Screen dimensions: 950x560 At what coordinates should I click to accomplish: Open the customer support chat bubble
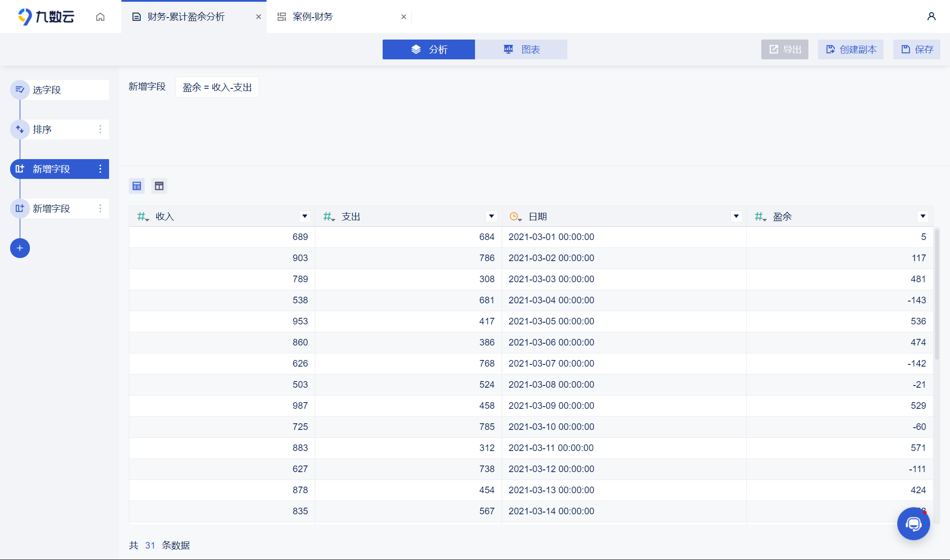(913, 524)
